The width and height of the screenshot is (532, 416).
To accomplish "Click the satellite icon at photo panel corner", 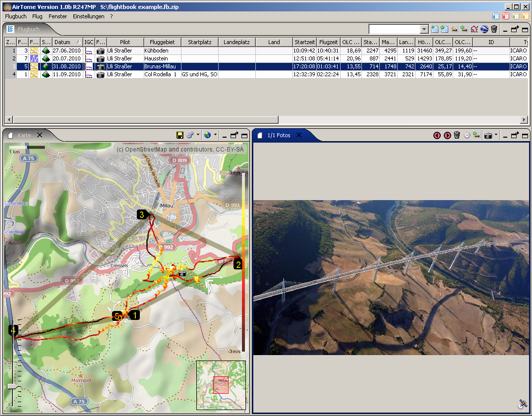I will (x=523, y=404).
